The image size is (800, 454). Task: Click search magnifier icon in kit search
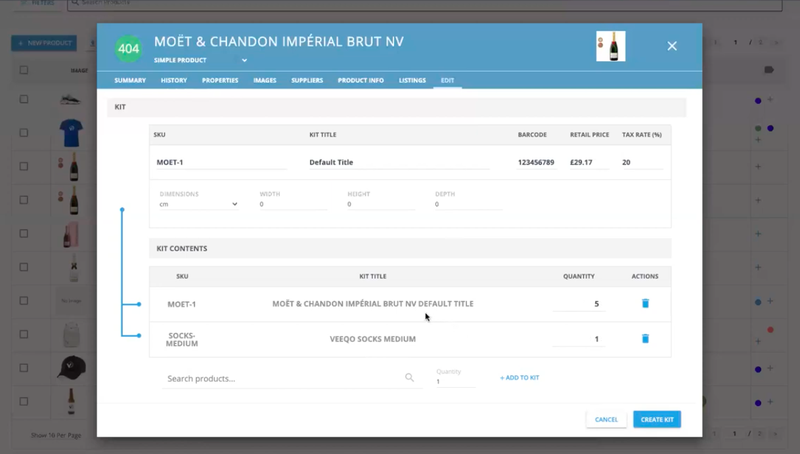tap(409, 377)
